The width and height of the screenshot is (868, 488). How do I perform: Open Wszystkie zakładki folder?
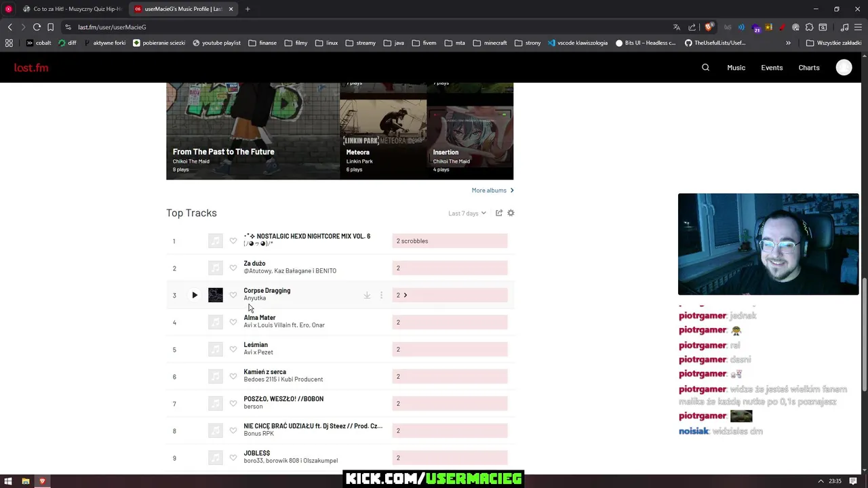pos(833,43)
